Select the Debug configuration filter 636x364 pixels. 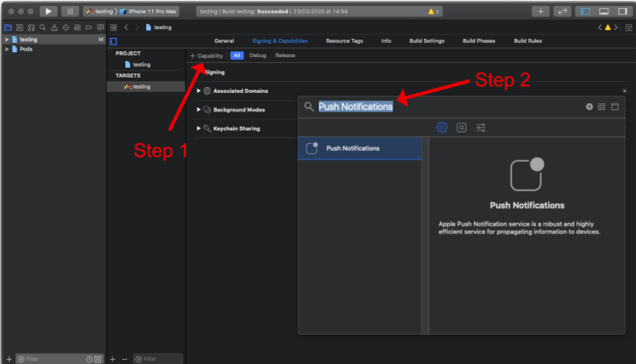(x=257, y=56)
